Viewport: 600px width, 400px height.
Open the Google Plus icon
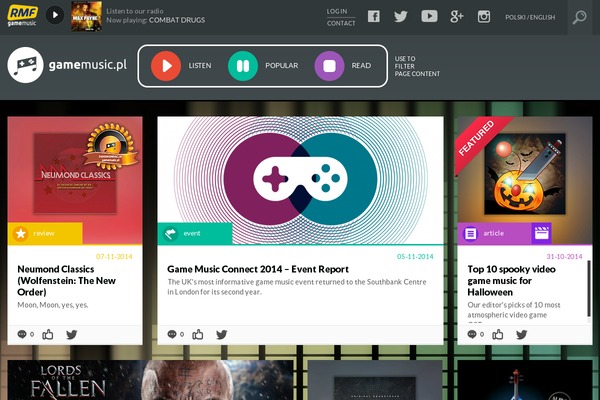click(457, 16)
